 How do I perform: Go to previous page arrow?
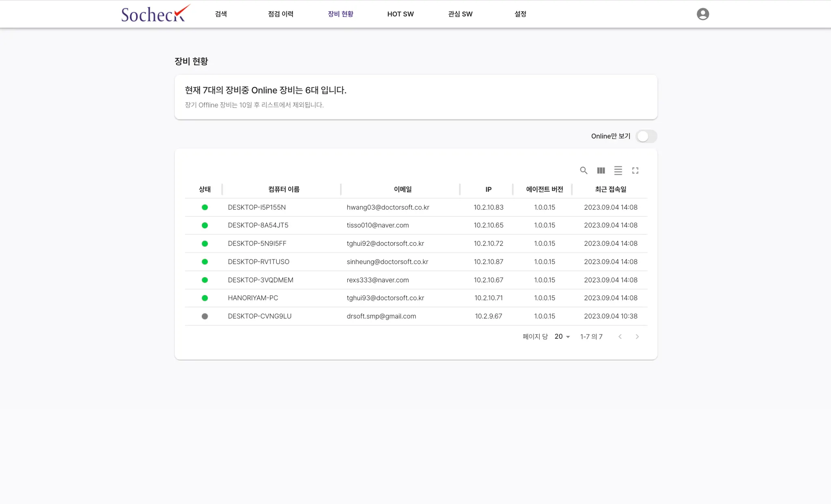[x=620, y=337]
